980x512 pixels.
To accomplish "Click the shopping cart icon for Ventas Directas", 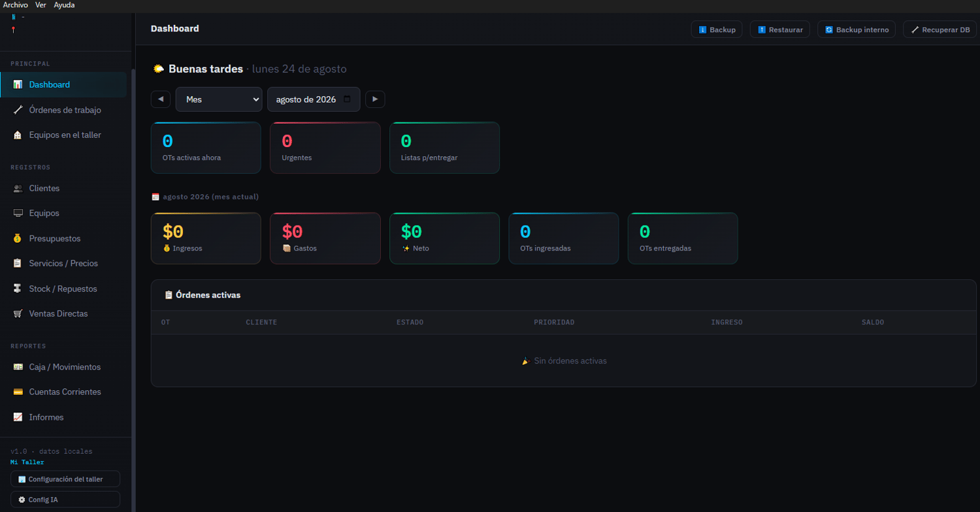I will [x=18, y=314].
